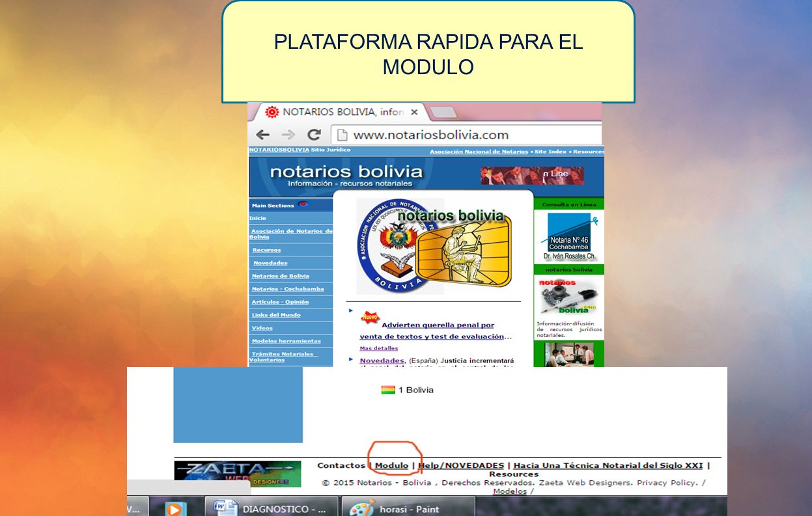Viewport: 812px width, 516px height.
Task: Click the notarios bolivia .com pen image
Action: 569,298
